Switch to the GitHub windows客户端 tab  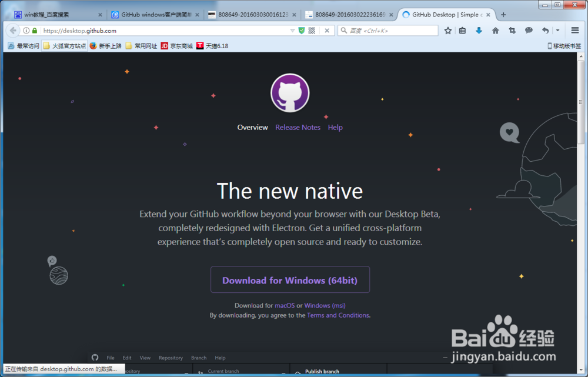coord(156,15)
